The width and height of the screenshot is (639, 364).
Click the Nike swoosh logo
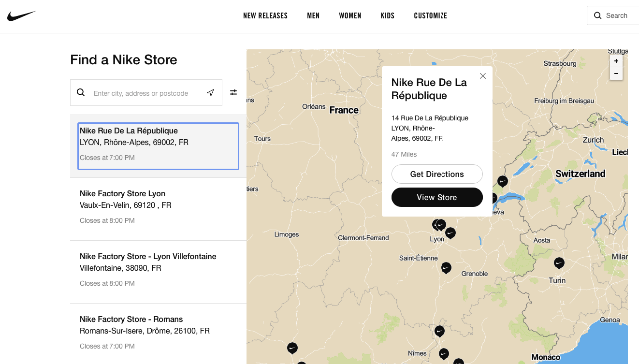coord(21,16)
